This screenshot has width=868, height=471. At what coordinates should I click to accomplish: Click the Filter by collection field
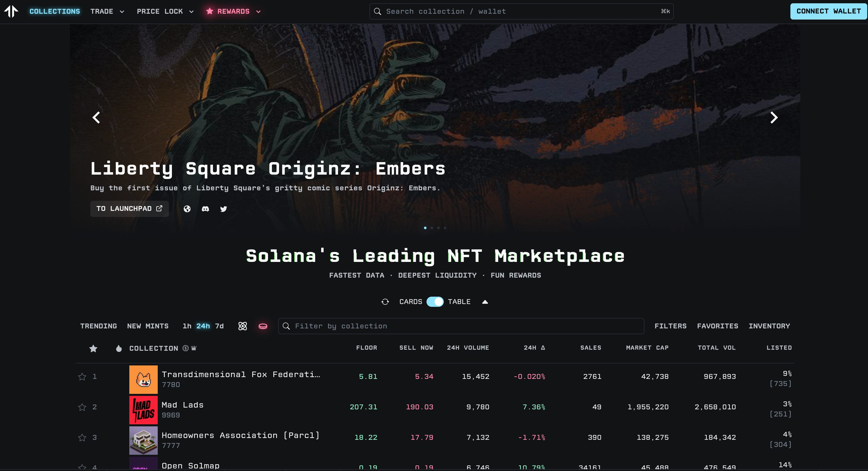coord(462,326)
